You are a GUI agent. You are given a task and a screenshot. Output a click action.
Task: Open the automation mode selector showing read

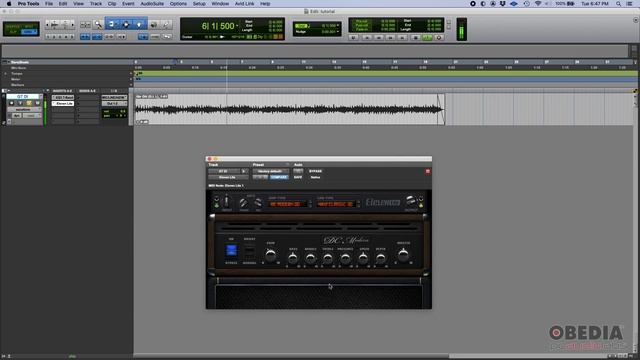click(31, 116)
